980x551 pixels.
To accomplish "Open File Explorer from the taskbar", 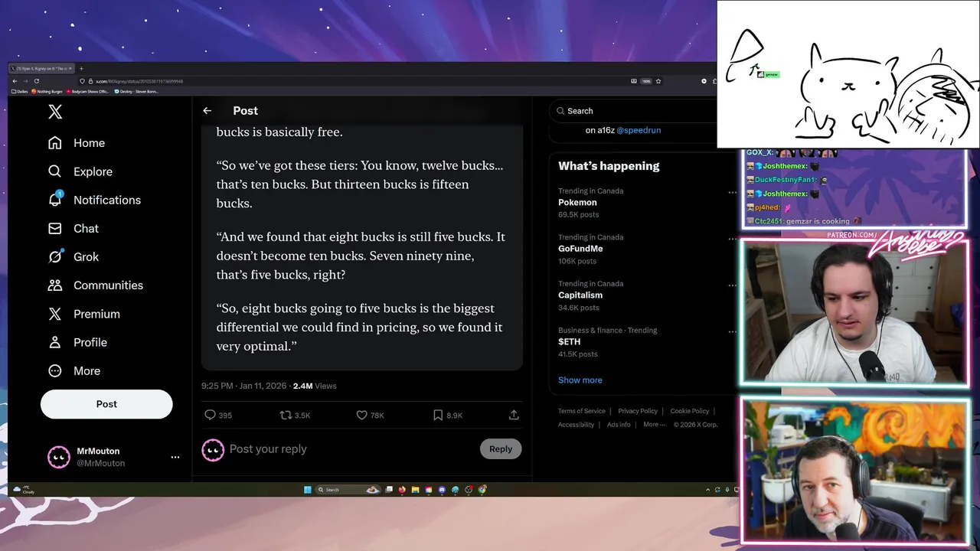I will (415, 490).
